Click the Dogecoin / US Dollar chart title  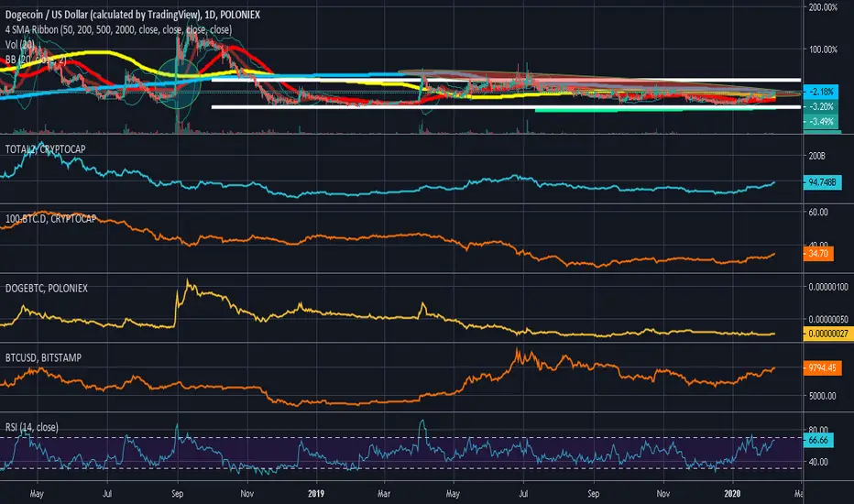coord(132,15)
